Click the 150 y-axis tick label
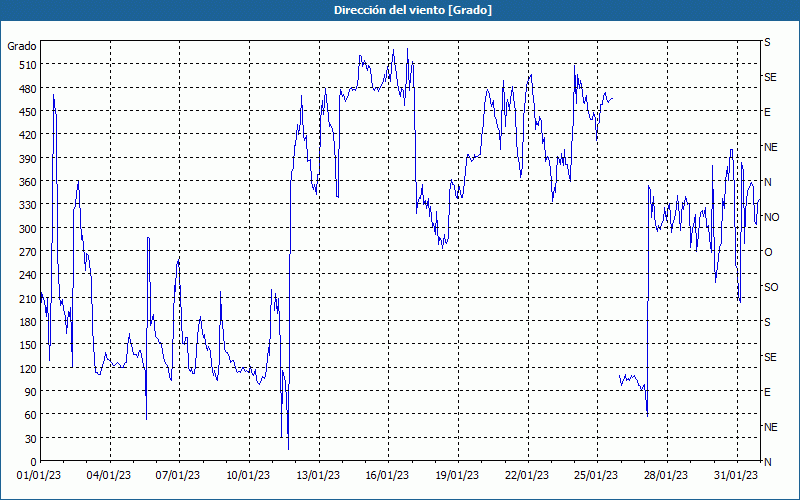Viewport: 800px width, 500px height. point(29,345)
